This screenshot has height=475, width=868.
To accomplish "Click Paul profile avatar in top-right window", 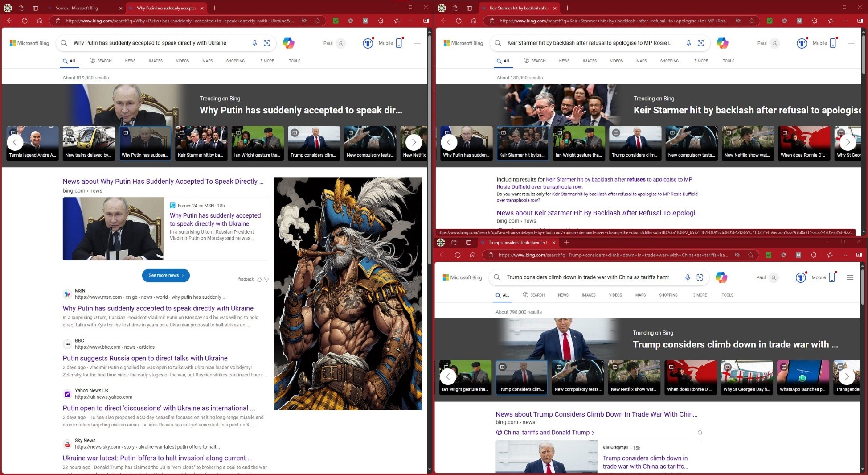I will tap(774, 43).
